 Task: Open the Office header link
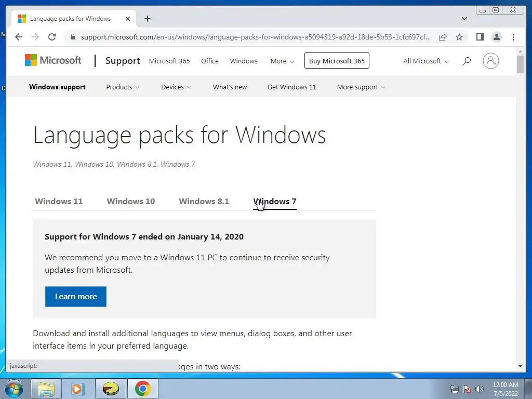(x=210, y=61)
